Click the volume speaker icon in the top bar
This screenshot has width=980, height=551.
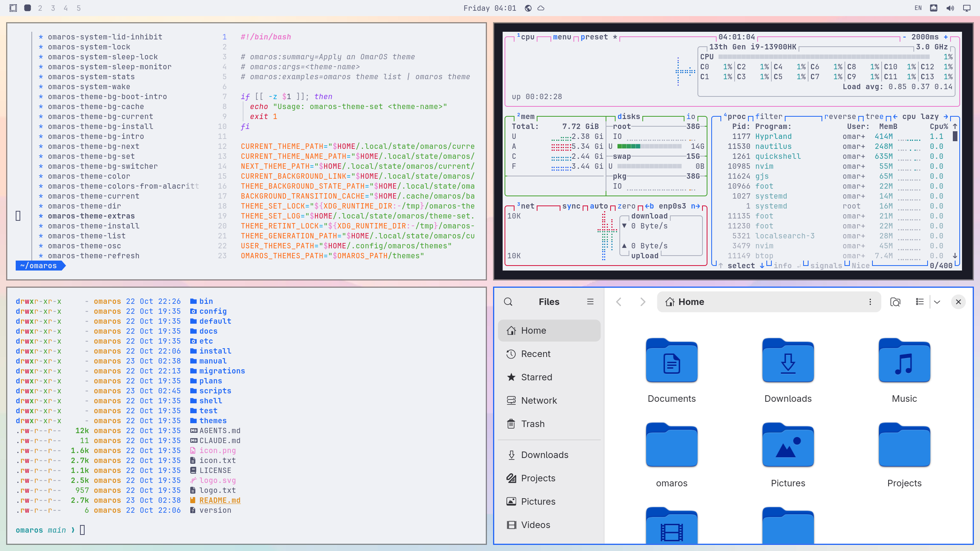pyautogui.click(x=950, y=8)
